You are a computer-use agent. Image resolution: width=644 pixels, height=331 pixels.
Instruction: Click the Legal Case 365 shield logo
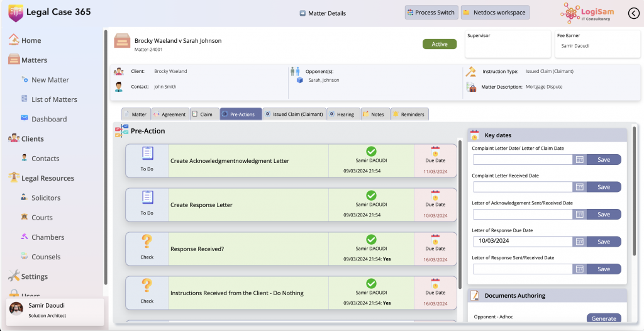[15, 13]
